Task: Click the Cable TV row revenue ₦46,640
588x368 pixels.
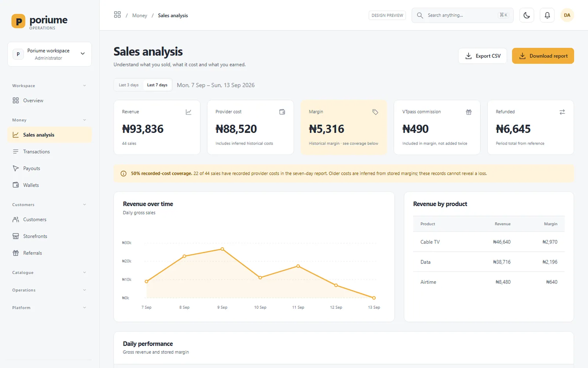Action: click(x=502, y=242)
